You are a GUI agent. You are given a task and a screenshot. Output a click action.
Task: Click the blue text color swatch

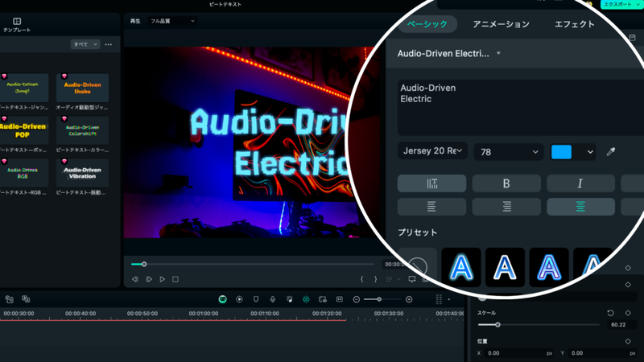click(561, 152)
